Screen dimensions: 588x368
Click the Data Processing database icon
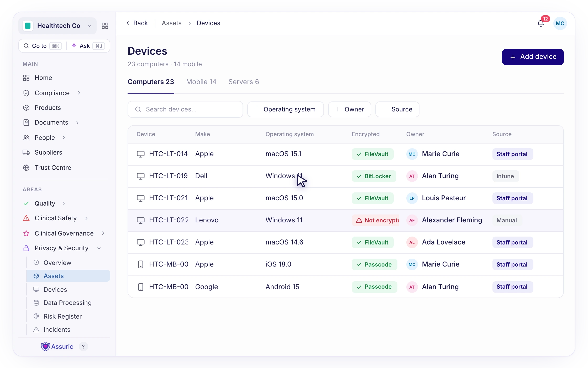point(36,303)
